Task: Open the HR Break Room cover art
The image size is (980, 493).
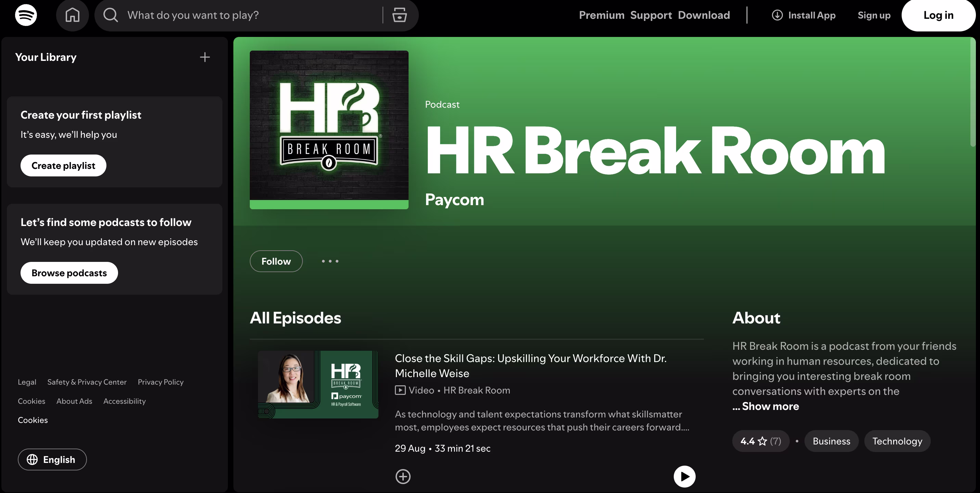Action: (329, 130)
